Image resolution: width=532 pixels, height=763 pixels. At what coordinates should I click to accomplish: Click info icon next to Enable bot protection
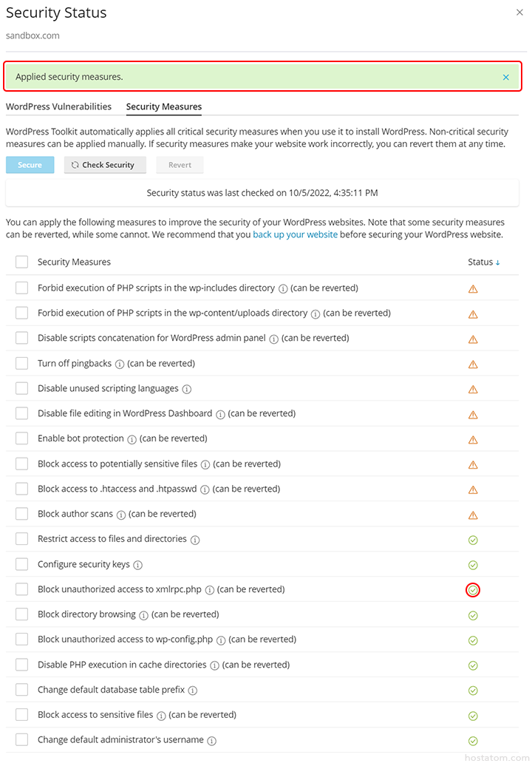click(x=132, y=439)
